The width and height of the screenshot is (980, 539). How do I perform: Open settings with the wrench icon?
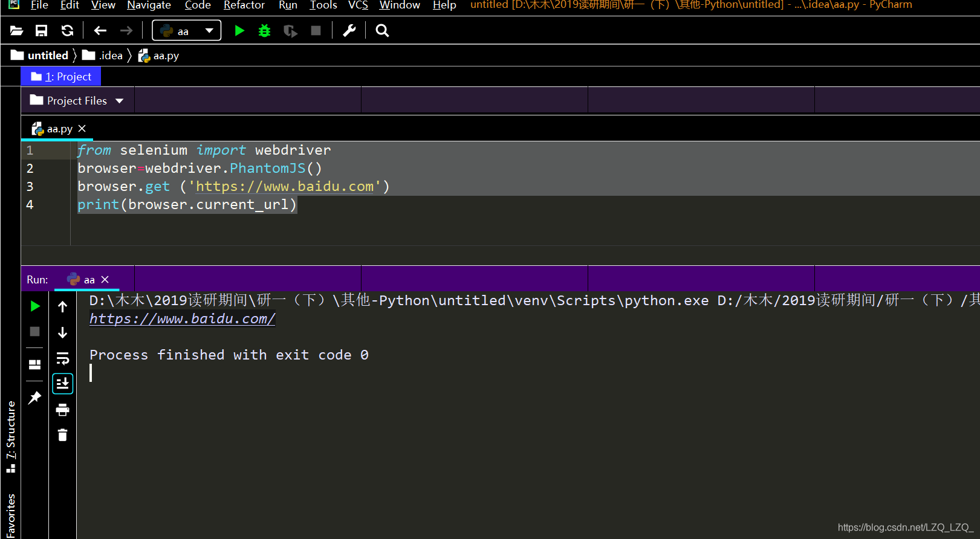point(349,31)
